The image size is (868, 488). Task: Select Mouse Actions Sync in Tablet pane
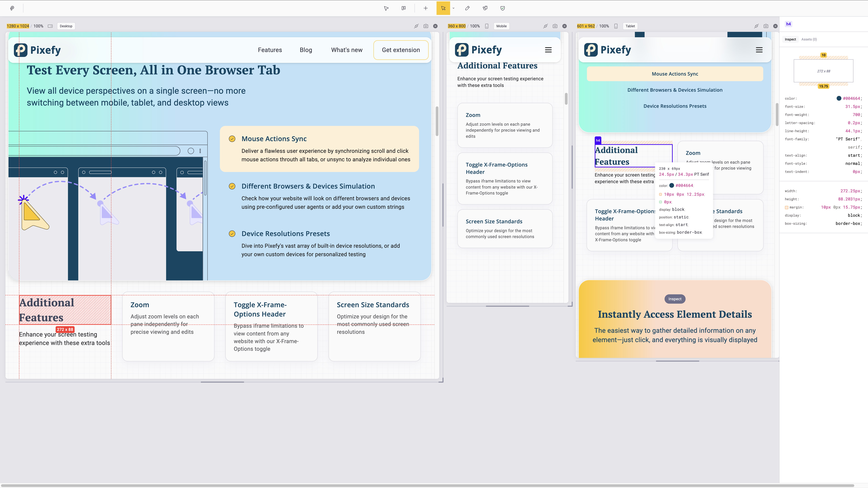pos(675,74)
